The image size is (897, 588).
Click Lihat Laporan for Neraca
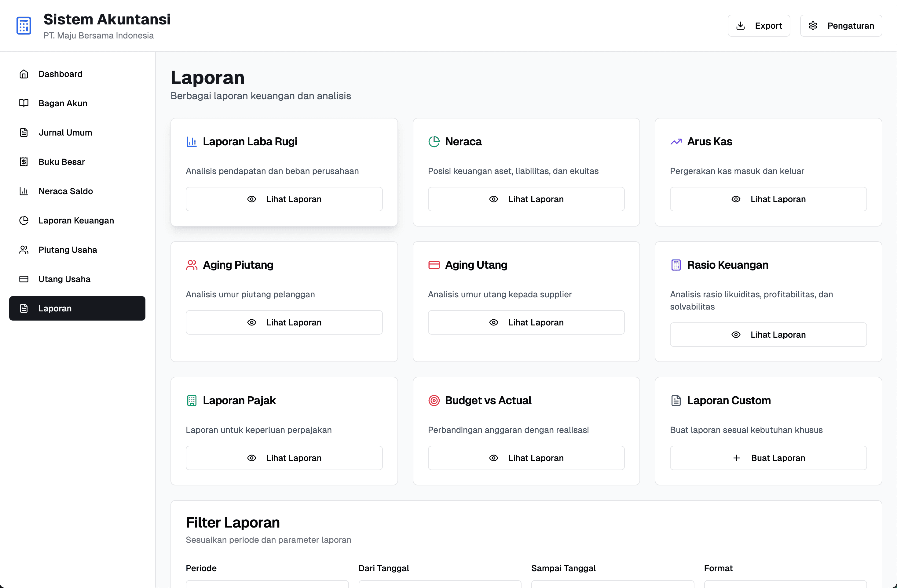coord(526,199)
